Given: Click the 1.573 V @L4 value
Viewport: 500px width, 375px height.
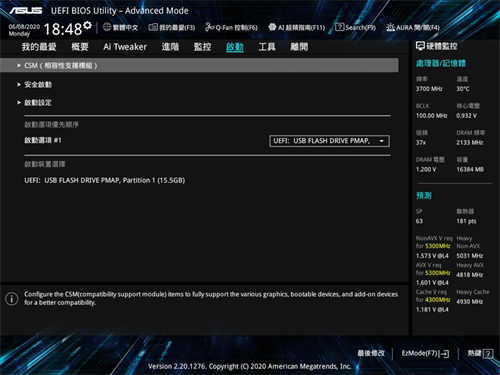Looking at the screenshot, I should pyautogui.click(x=432, y=256).
